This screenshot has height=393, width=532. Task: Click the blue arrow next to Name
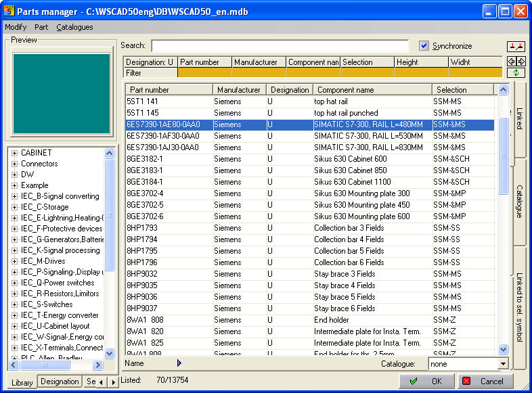[x=179, y=363]
